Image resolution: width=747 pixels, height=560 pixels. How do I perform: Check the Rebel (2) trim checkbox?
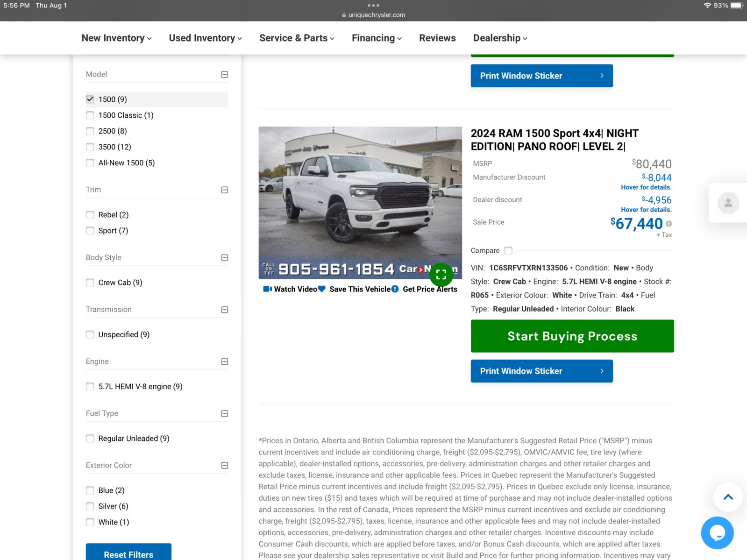90,215
